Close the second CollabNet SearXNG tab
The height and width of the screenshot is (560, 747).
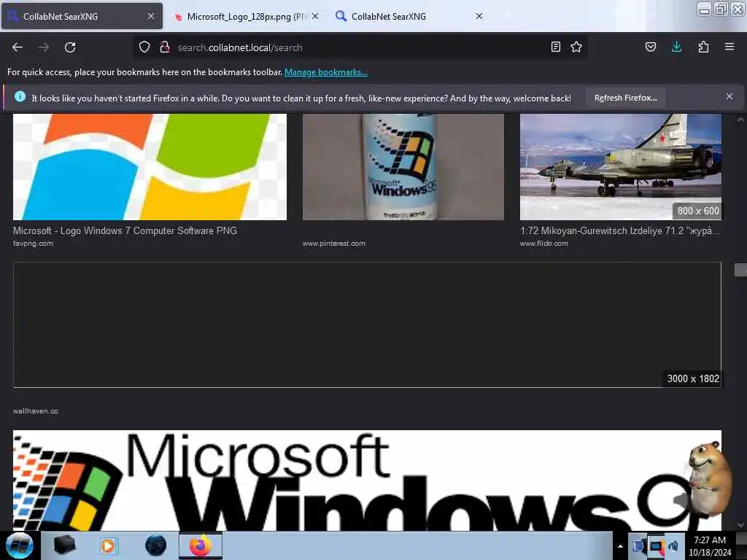479,16
